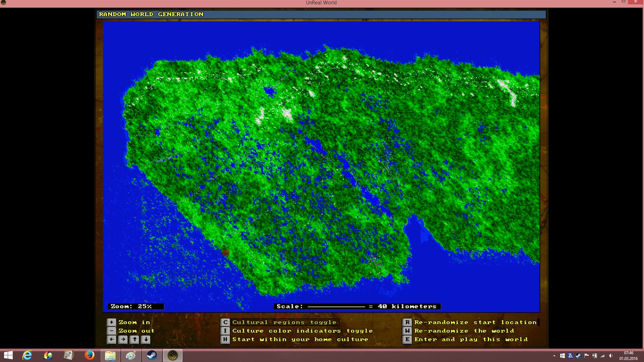Viewport: 644px width, 362px height.
Task: Click the W key icon to re-randomize world
Action: (x=407, y=331)
